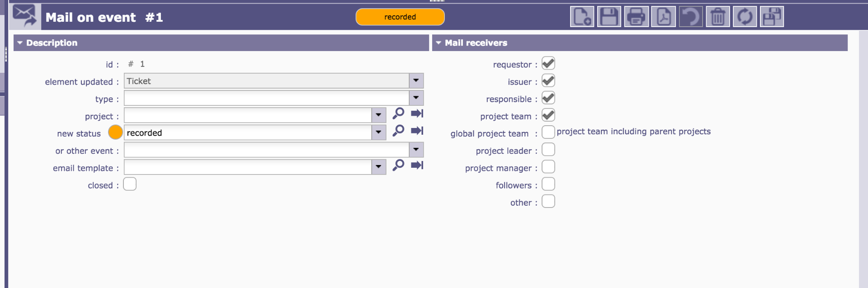This screenshot has width=868, height=288.
Task: Click the orange status color circle
Action: tap(115, 132)
